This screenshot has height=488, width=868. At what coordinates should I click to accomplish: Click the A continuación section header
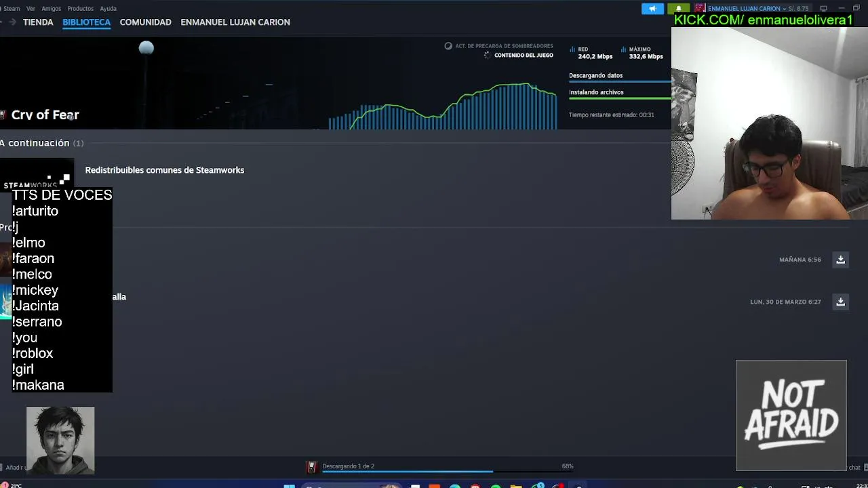[41, 143]
